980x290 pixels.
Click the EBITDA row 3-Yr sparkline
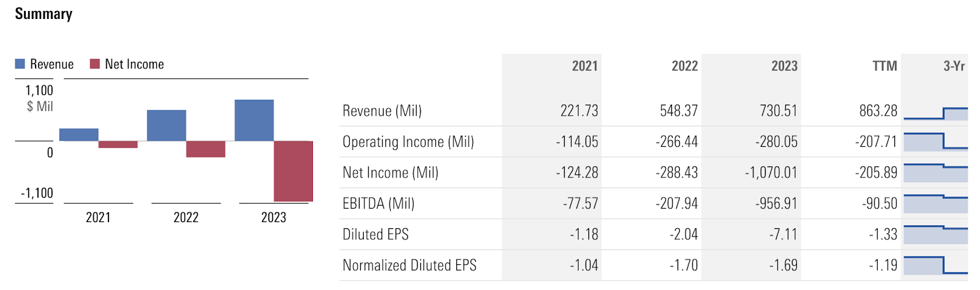(x=935, y=203)
